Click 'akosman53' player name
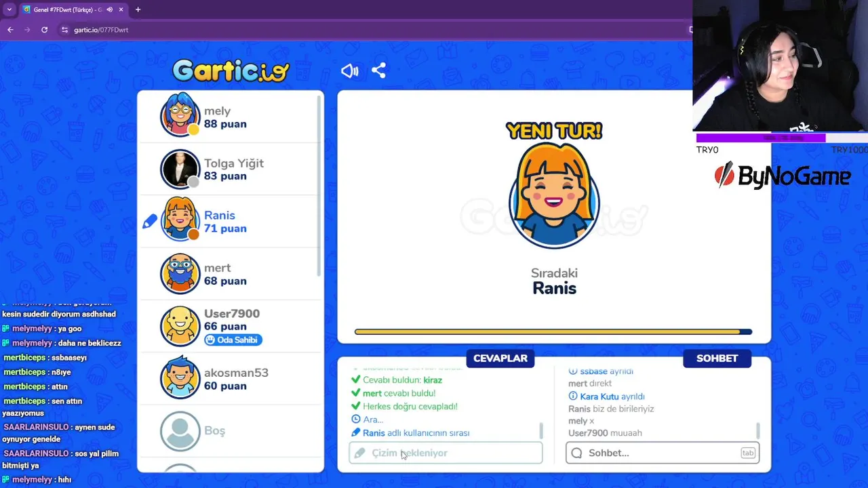Screen dimensions: 868x488 click(x=236, y=373)
